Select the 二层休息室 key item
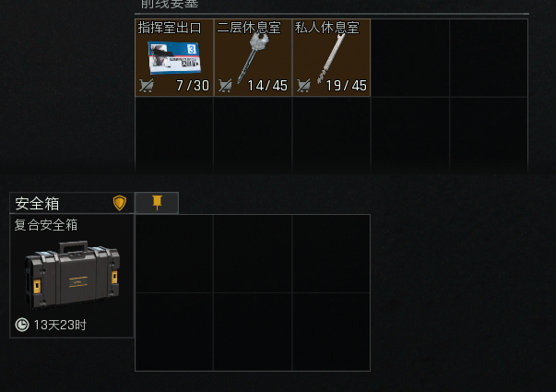Screen dimensions: 556x392 tap(253, 58)
